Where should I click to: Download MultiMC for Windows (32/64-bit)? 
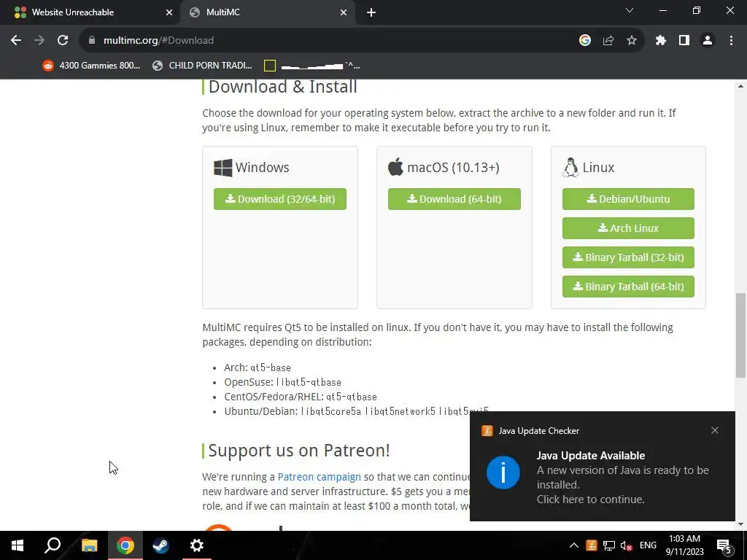[x=279, y=199]
